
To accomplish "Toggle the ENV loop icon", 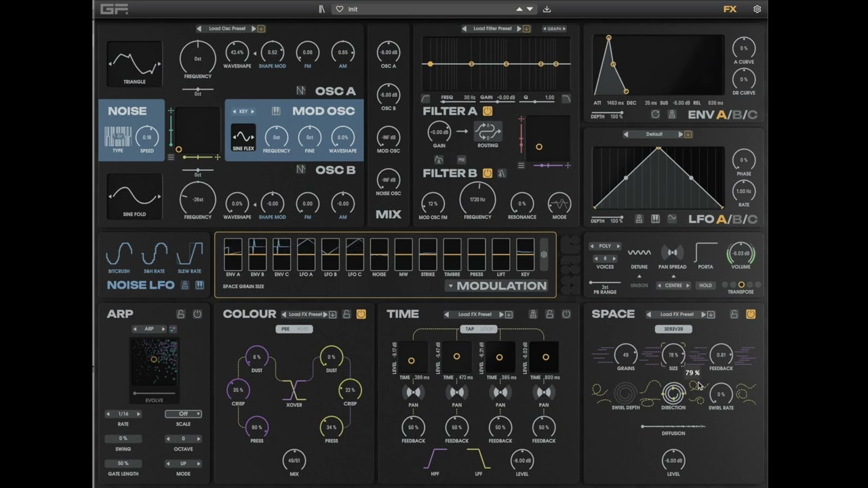I will point(655,115).
